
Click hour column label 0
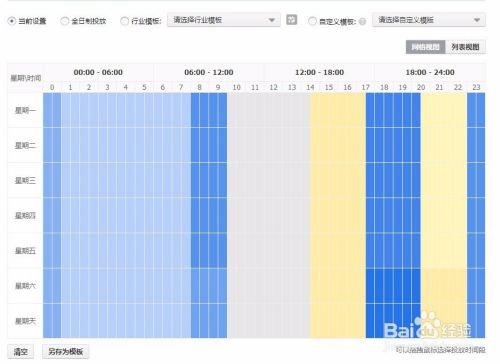click(52, 87)
